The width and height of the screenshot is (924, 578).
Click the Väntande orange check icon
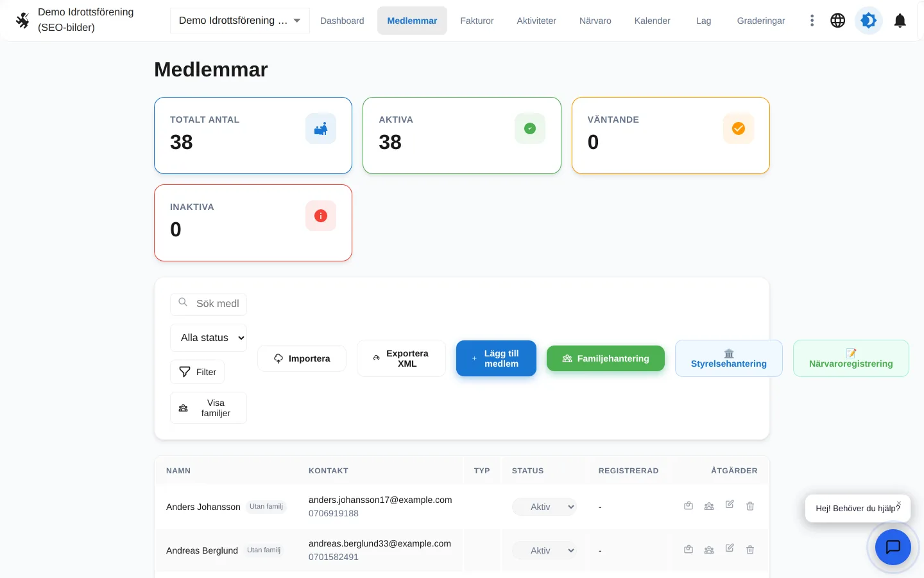[x=739, y=128]
